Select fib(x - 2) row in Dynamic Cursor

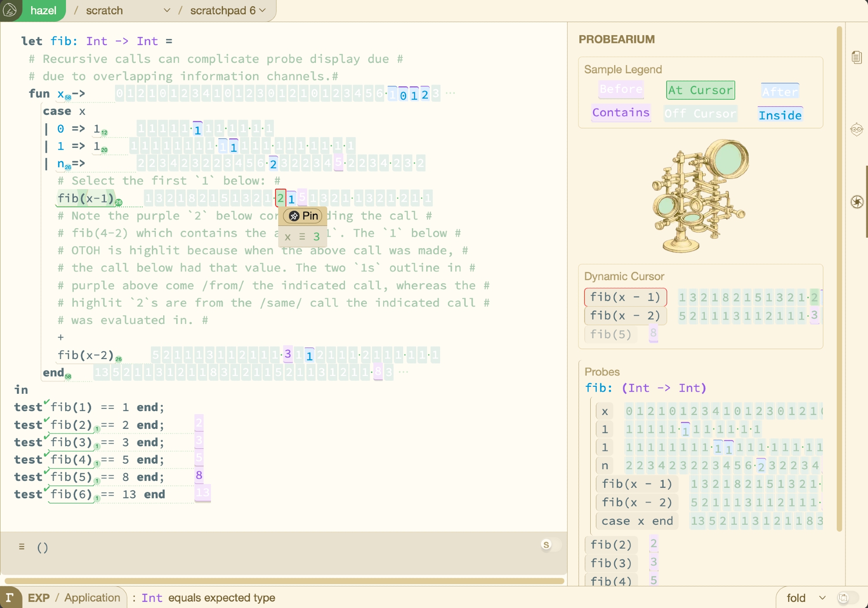pos(625,316)
